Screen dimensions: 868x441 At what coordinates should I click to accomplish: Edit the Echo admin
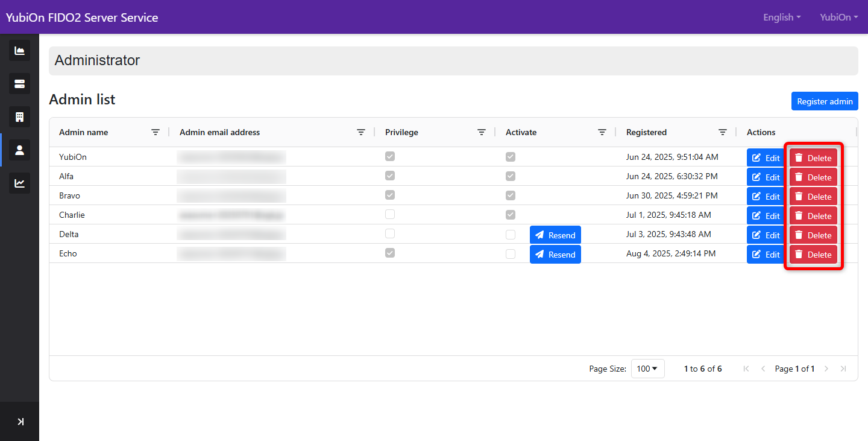tap(766, 255)
